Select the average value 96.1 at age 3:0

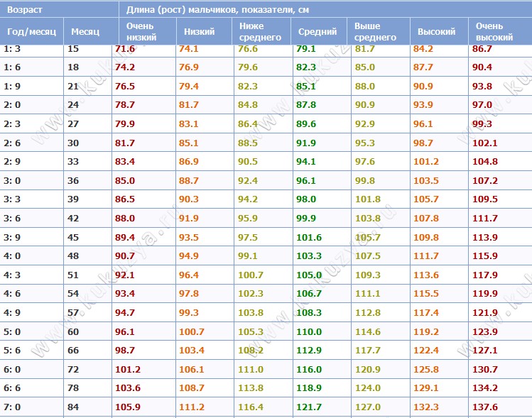click(305, 180)
